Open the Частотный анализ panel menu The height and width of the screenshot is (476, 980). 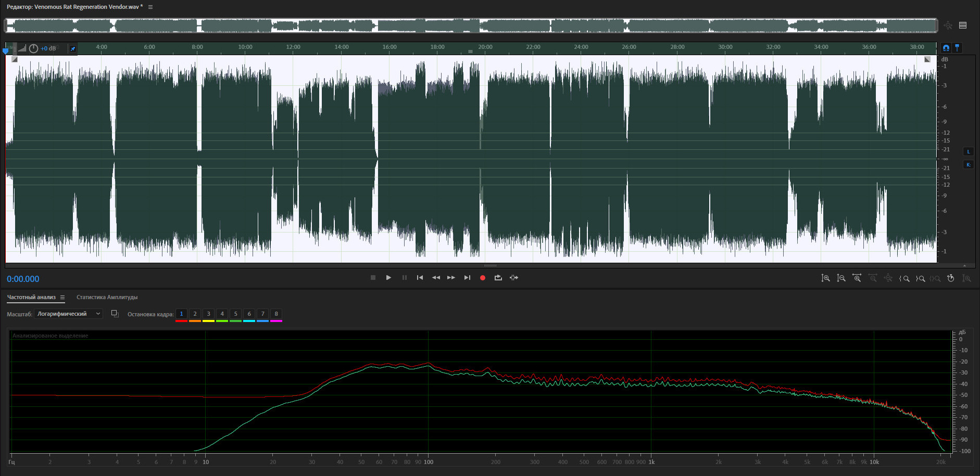click(x=62, y=298)
